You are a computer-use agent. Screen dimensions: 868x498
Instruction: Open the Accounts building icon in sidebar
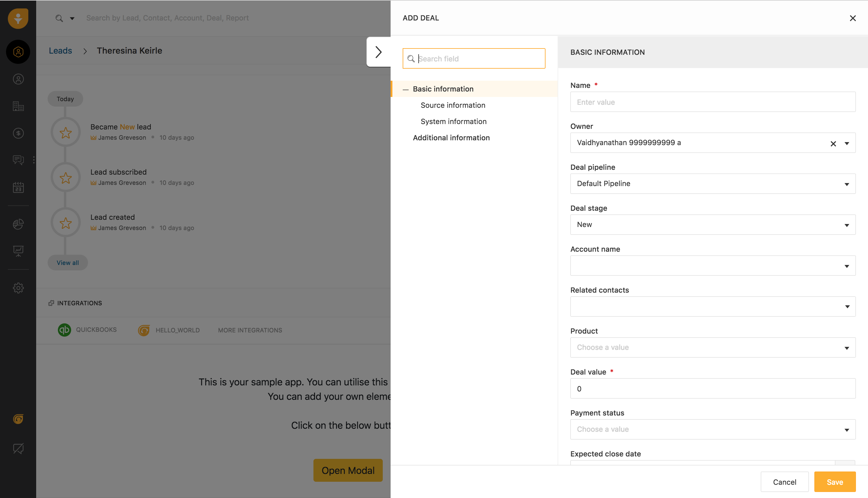click(18, 106)
